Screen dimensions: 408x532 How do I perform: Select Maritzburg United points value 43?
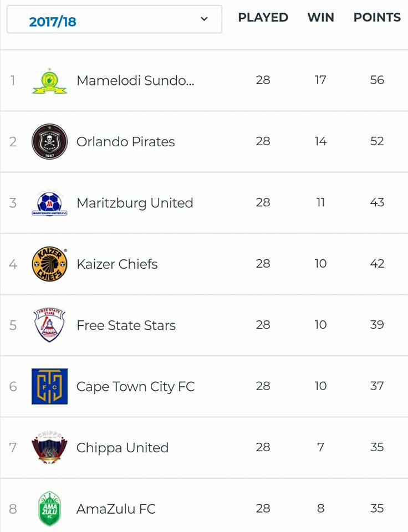[x=377, y=203]
